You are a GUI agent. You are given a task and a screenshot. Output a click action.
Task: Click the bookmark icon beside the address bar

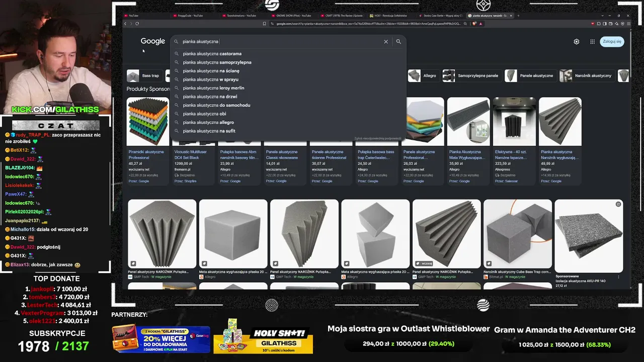[x=264, y=24]
